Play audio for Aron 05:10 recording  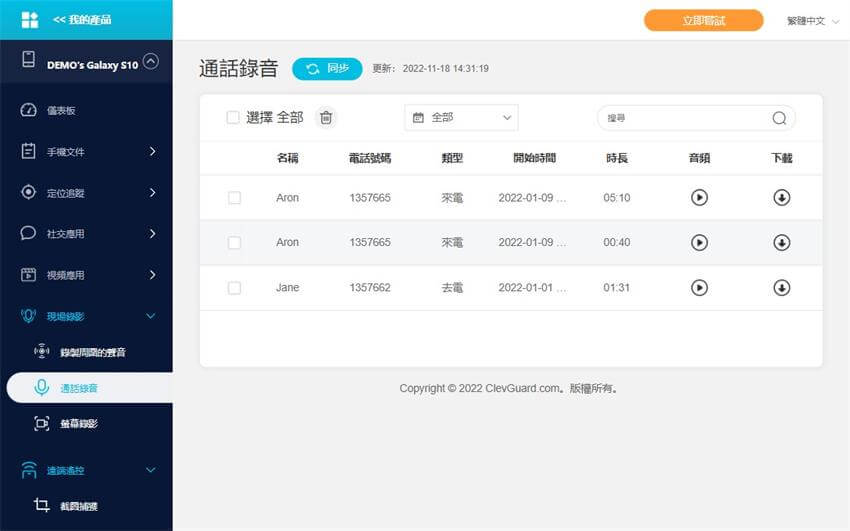pyautogui.click(x=699, y=198)
